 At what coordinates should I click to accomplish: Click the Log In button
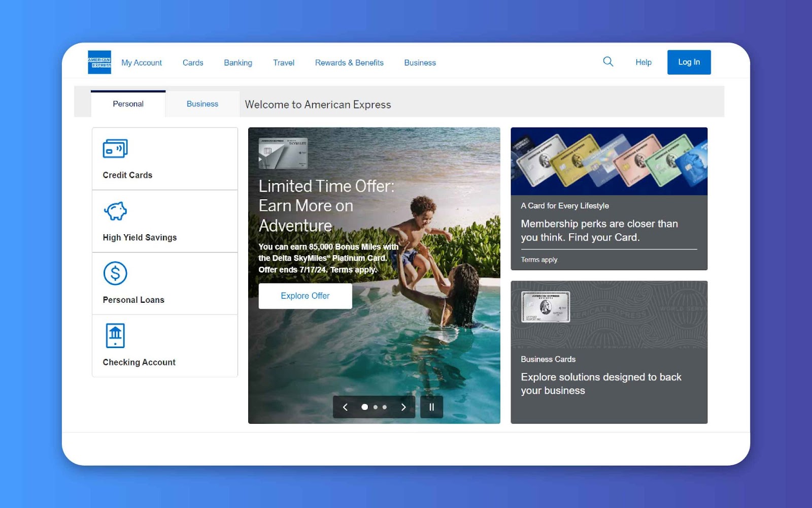pyautogui.click(x=689, y=62)
